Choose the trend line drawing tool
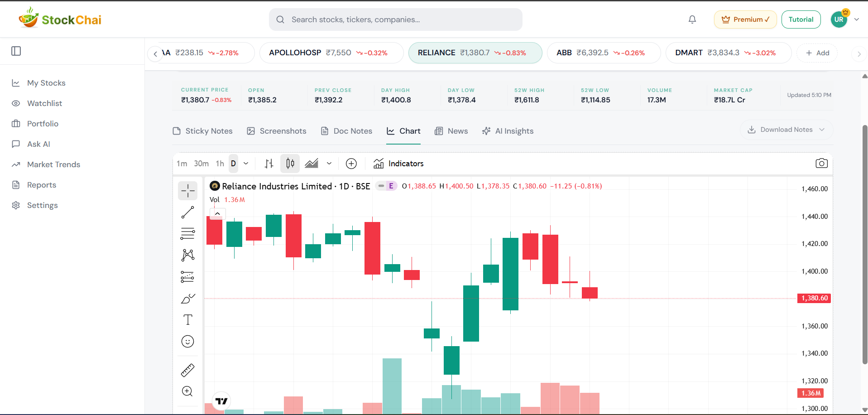Viewport: 868px width, 415px height. [x=187, y=212]
